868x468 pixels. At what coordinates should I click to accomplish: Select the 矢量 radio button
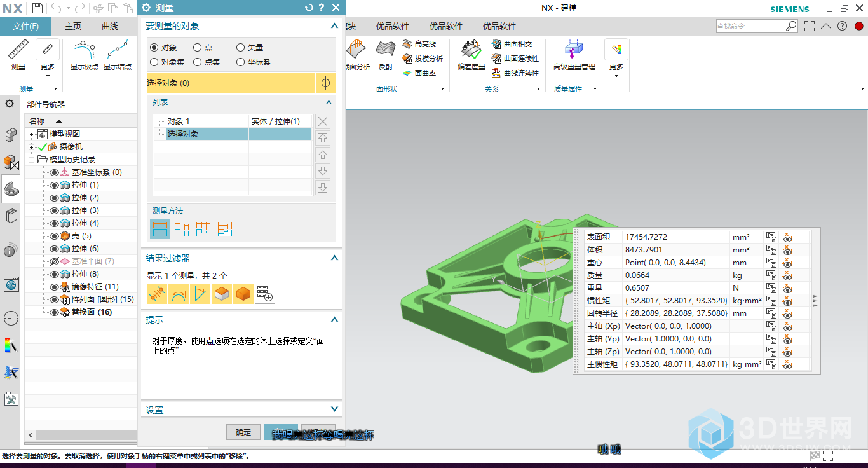point(240,48)
